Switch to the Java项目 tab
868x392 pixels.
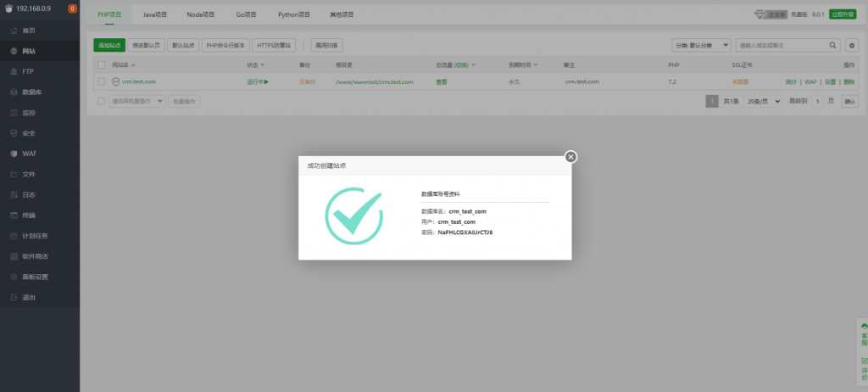[154, 15]
